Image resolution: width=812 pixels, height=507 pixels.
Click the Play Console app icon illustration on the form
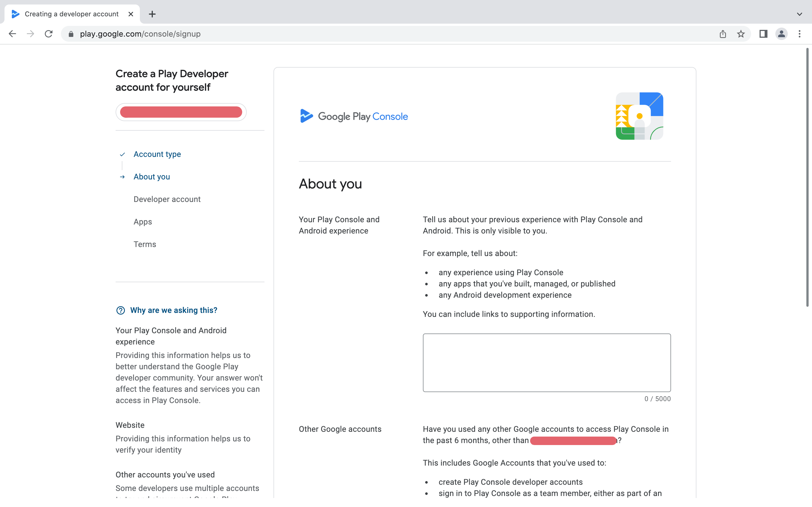(639, 116)
